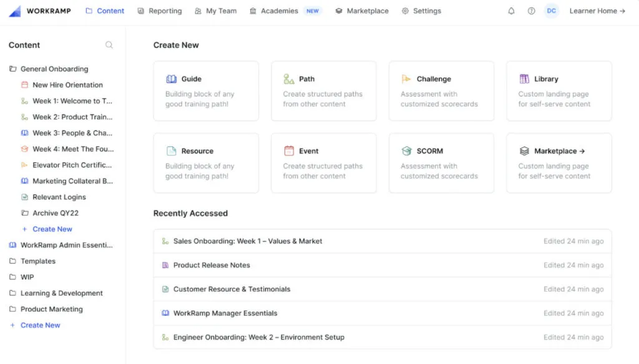This screenshot has width=639, height=364.
Task: Click the Marketplace card stack icon
Action: [x=524, y=151]
